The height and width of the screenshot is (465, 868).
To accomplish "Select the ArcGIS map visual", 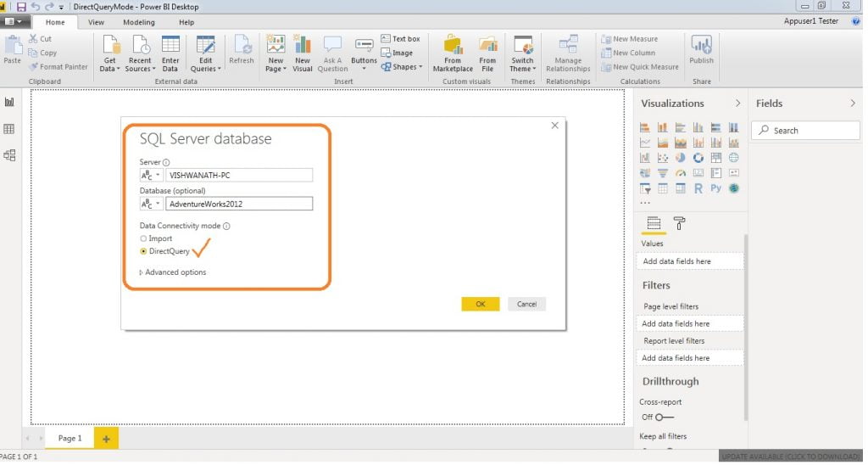I will (x=733, y=188).
